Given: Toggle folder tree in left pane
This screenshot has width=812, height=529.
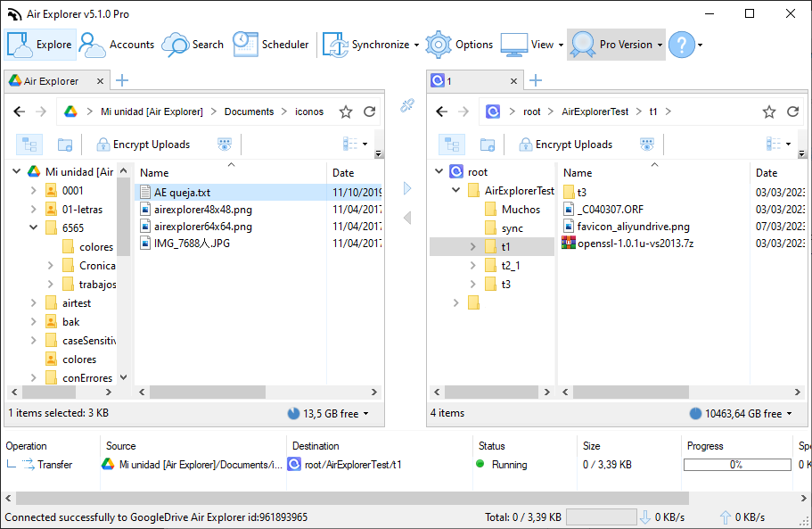Looking at the screenshot, I should click(29, 145).
